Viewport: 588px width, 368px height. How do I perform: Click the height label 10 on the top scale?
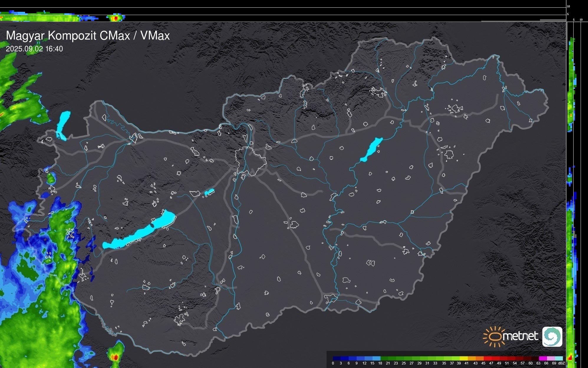(568, 6)
